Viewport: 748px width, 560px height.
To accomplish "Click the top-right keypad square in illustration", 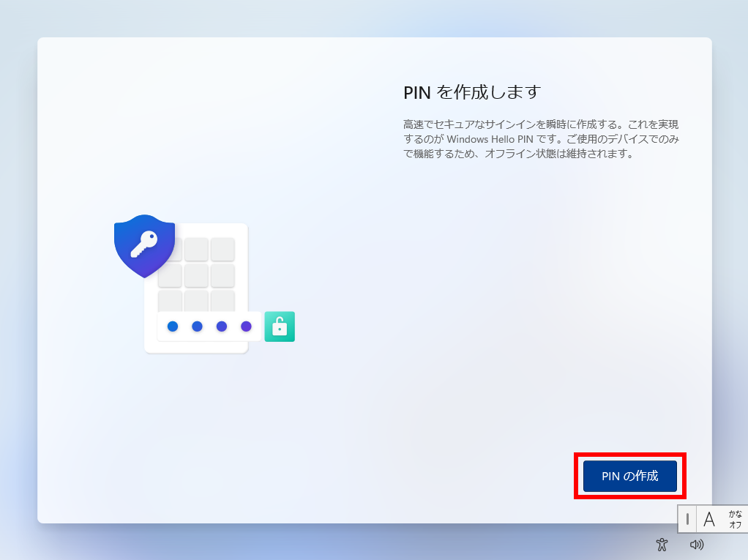I will click(x=222, y=249).
